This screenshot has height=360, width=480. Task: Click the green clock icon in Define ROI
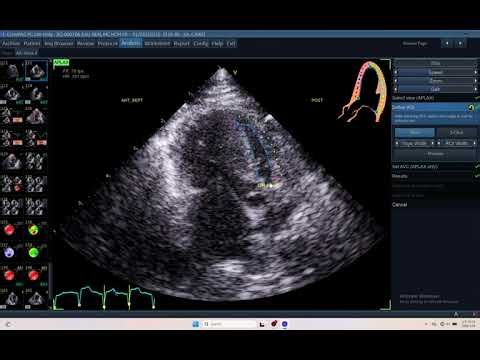[471, 107]
